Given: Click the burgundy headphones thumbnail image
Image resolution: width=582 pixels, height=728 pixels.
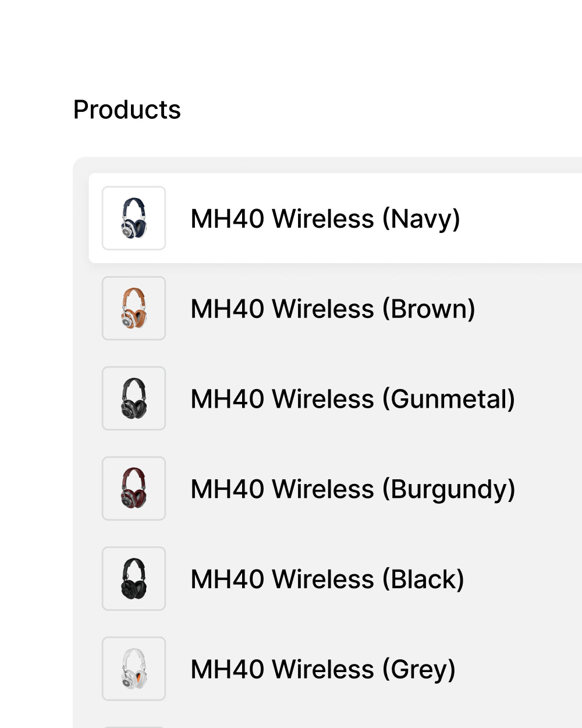Looking at the screenshot, I should (134, 489).
